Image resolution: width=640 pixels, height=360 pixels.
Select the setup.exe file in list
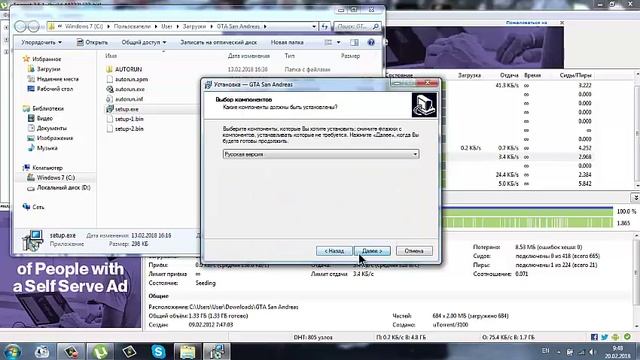pyautogui.click(x=127, y=109)
